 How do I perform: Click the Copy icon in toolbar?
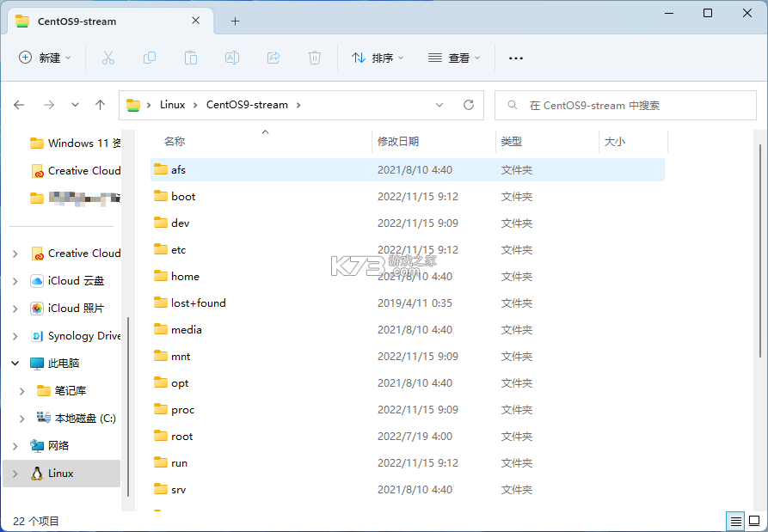pos(150,58)
